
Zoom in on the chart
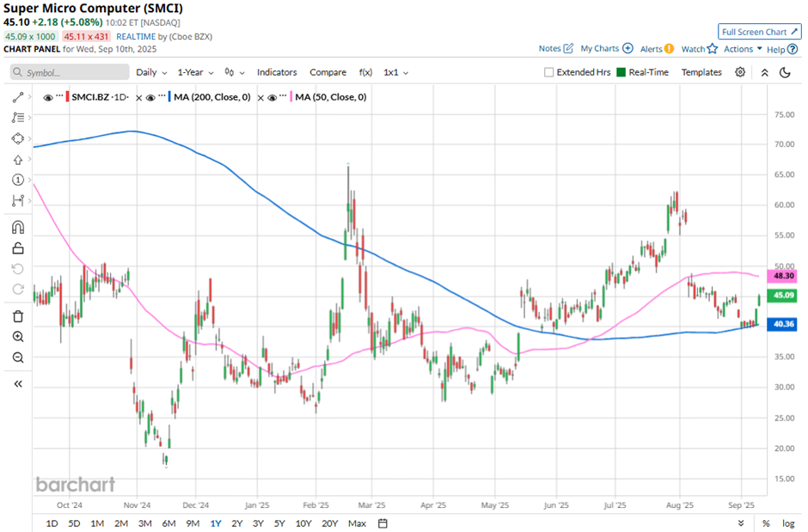tap(17, 336)
